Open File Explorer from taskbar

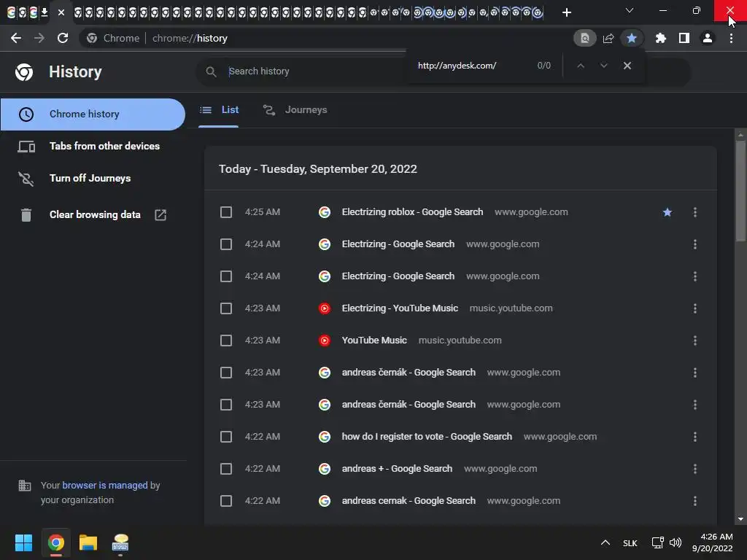pos(88,542)
